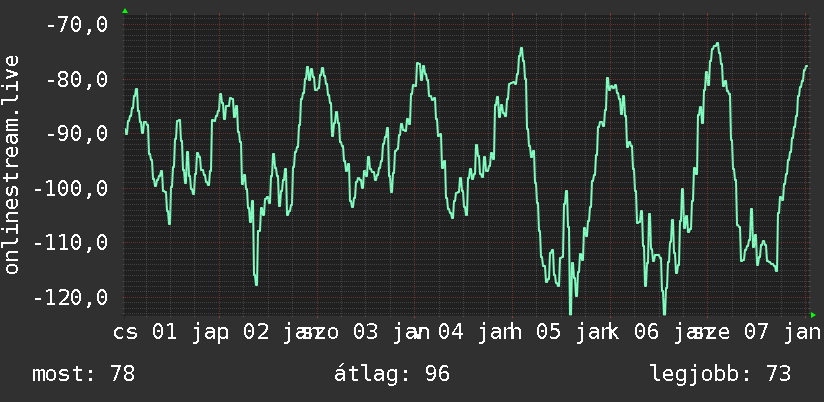Click the 'most: 78' current value
824x402 pixels.
(84, 374)
